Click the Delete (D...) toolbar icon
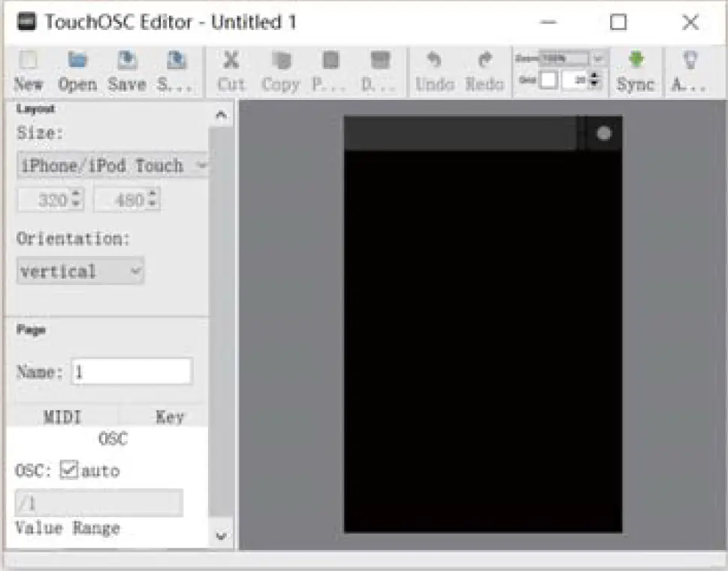Image resolution: width=728 pixels, height=571 pixels. 380,60
